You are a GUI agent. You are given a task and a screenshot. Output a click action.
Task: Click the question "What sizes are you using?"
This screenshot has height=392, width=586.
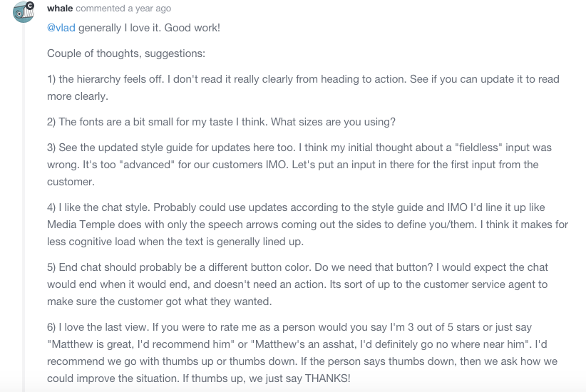click(333, 122)
